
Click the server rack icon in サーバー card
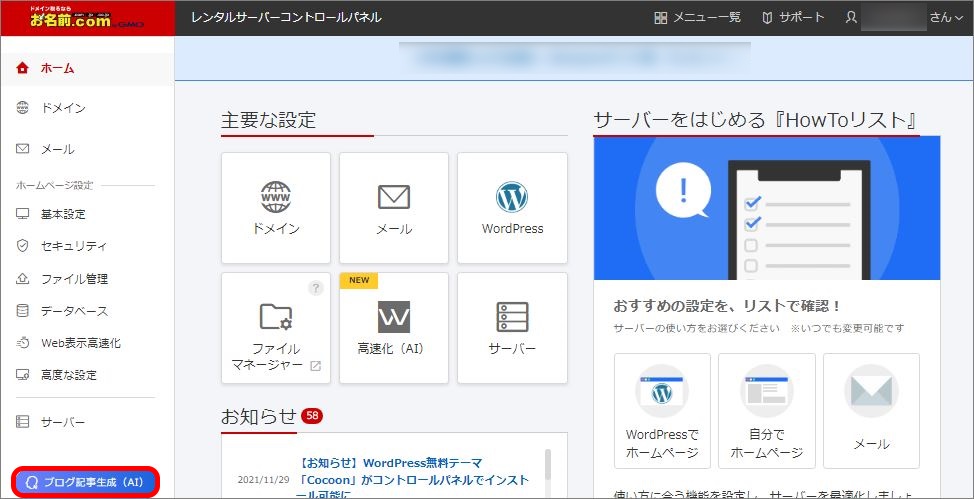tap(512, 317)
